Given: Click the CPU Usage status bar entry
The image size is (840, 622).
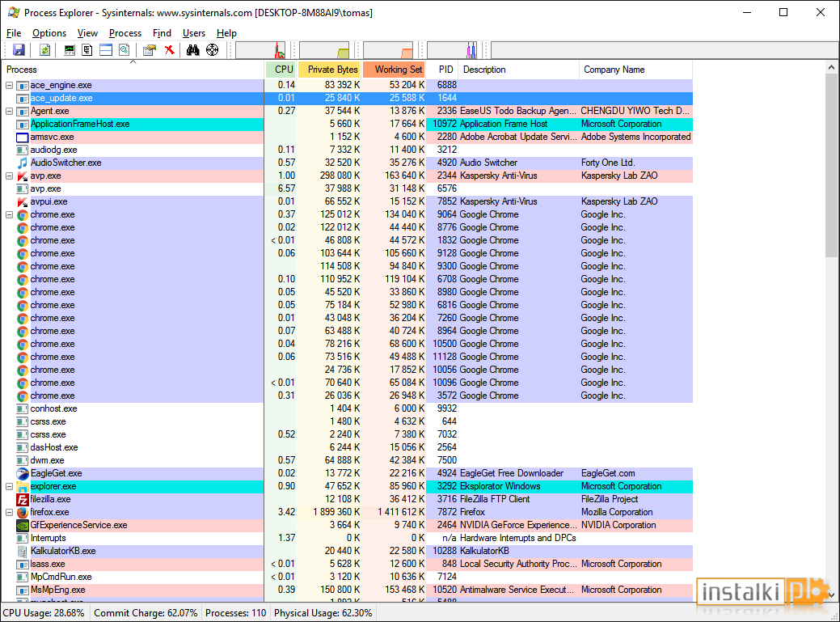Looking at the screenshot, I should pyautogui.click(x=44, y=613).
